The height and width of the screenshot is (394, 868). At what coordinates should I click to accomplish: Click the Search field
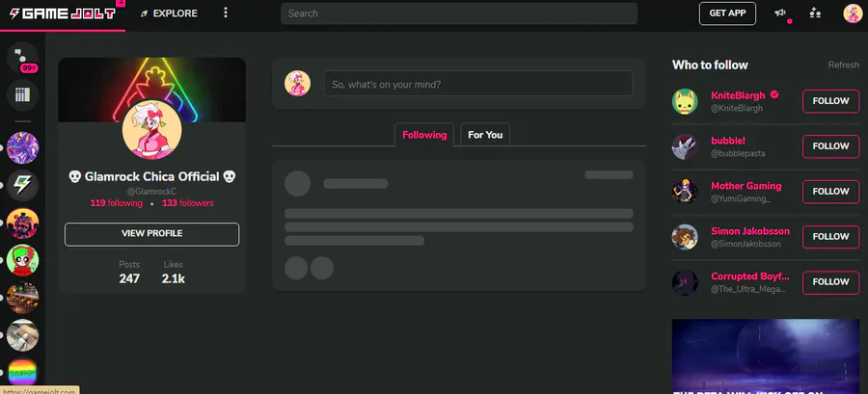(459, 13)
